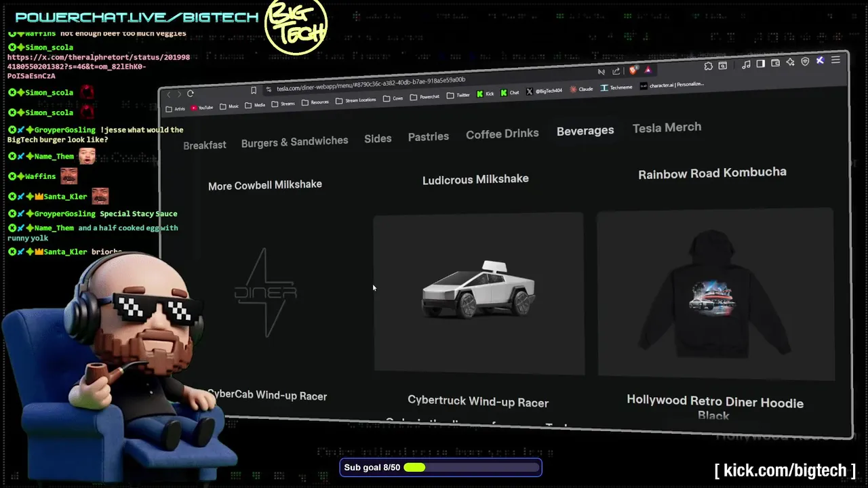Click the VPN shield icon in the toolbar
This screenshot has height=488, width=868.
pyautogui.click(x=805, y=62)
